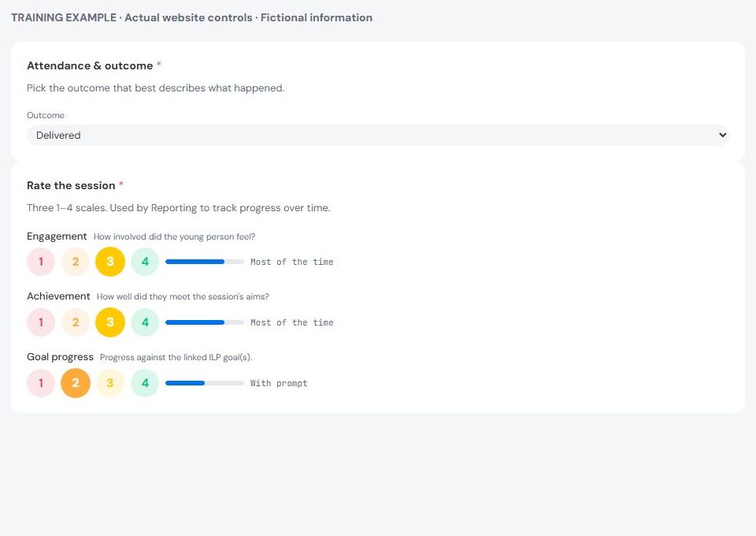
Task: Set Goal progress rating to 4
Action: click(x=145, y=383)
